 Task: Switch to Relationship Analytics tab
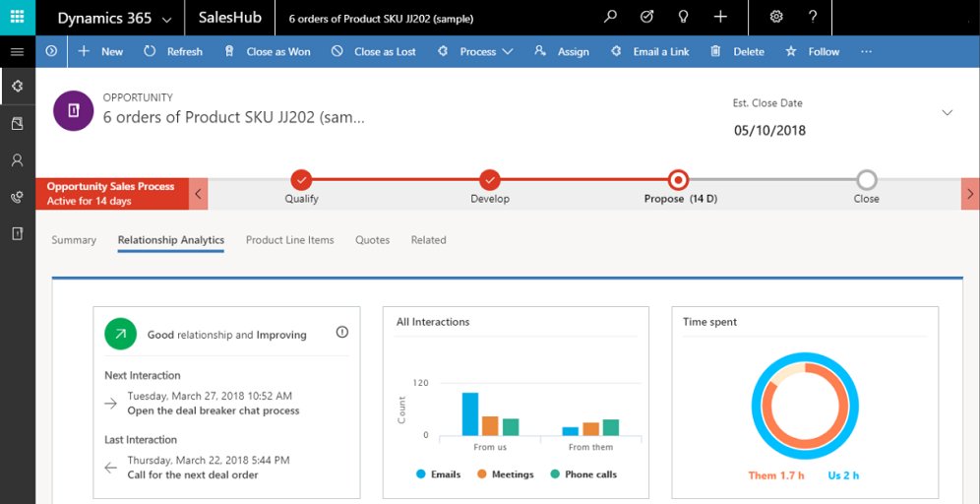click(x=170, y=240)
